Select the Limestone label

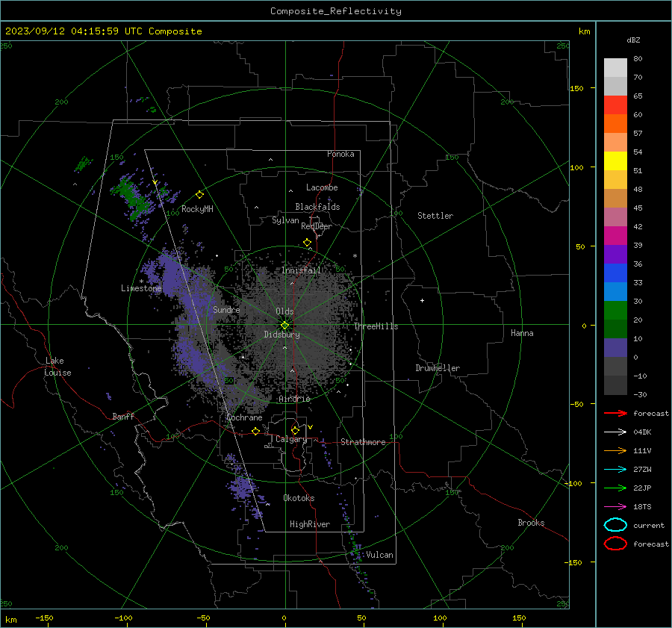click(141, 288)
